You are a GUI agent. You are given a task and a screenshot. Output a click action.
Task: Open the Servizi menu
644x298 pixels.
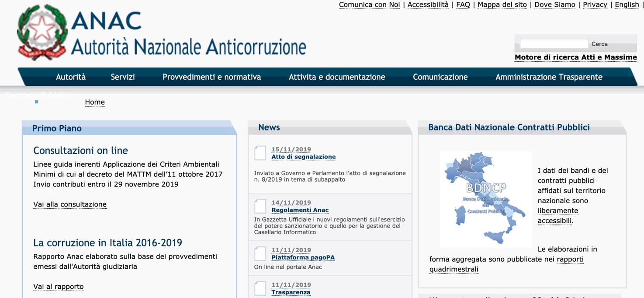(x=123, y=77)
